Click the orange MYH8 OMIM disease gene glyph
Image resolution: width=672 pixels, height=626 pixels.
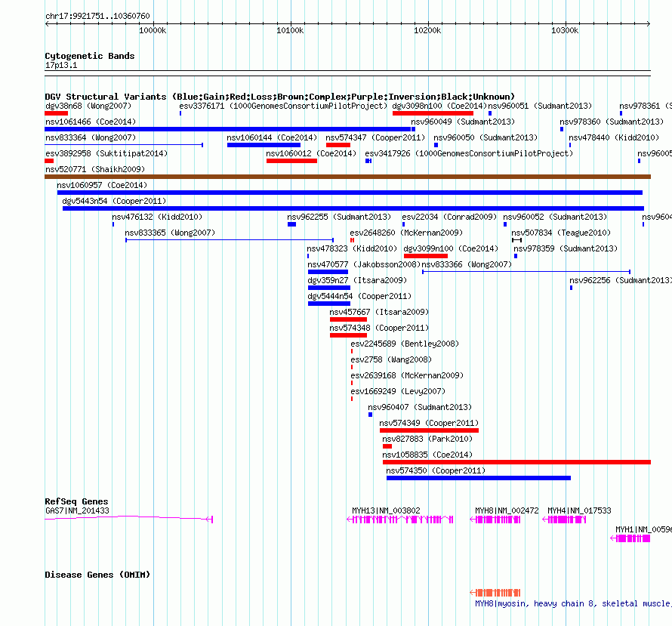tap(495, 593)
